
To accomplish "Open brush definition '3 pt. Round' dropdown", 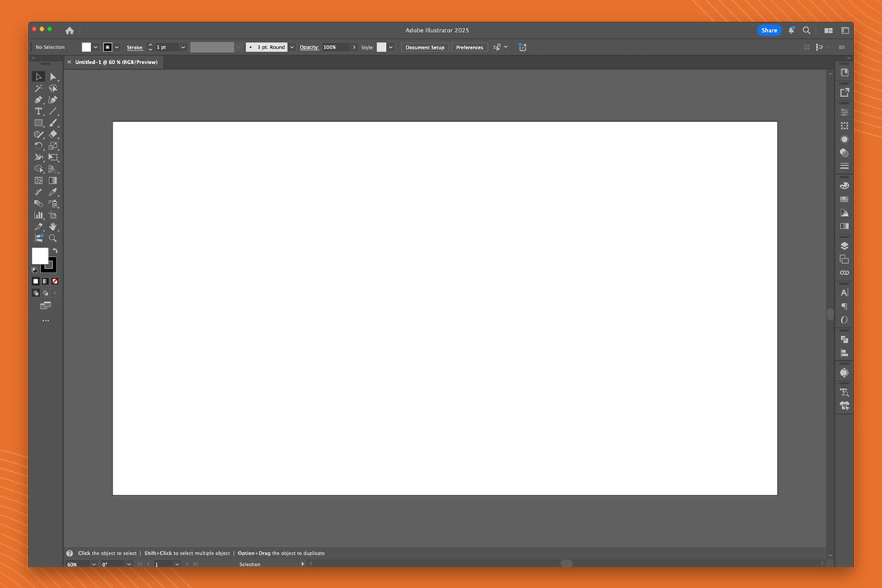I will coord(292,47).
